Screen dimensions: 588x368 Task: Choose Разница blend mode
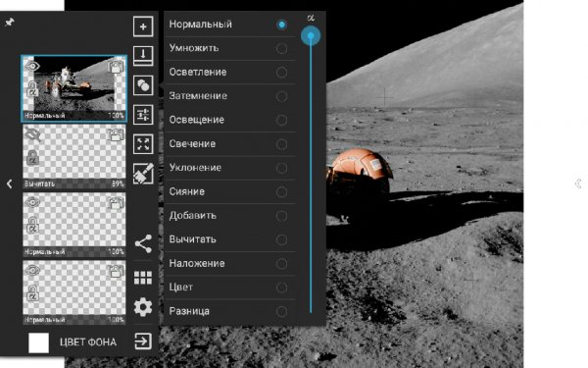click(x=229, y=311)
